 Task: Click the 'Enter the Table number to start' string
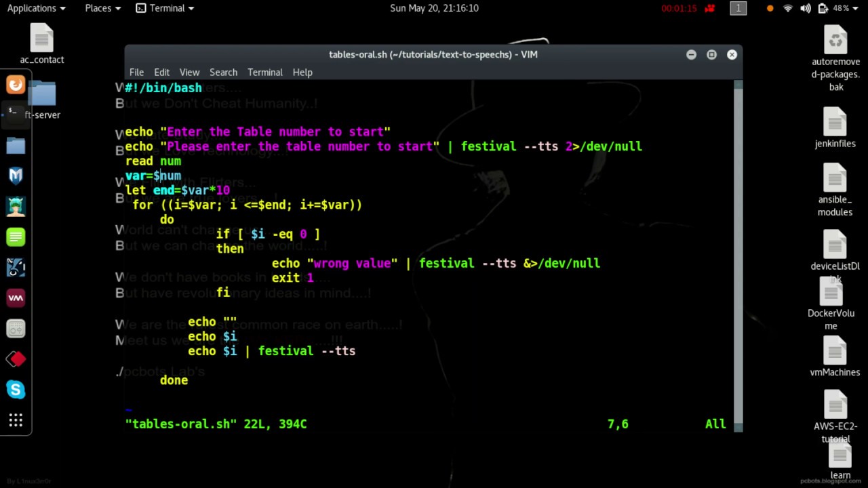(275, 132)
